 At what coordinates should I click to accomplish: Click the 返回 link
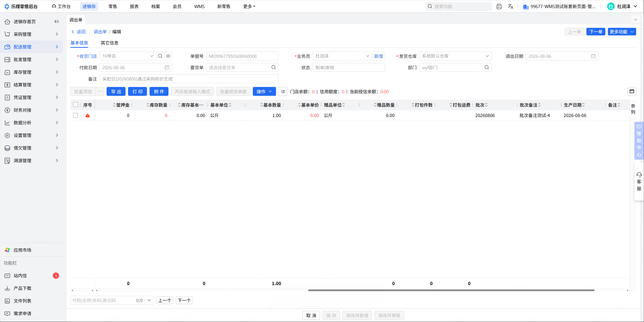79,32
